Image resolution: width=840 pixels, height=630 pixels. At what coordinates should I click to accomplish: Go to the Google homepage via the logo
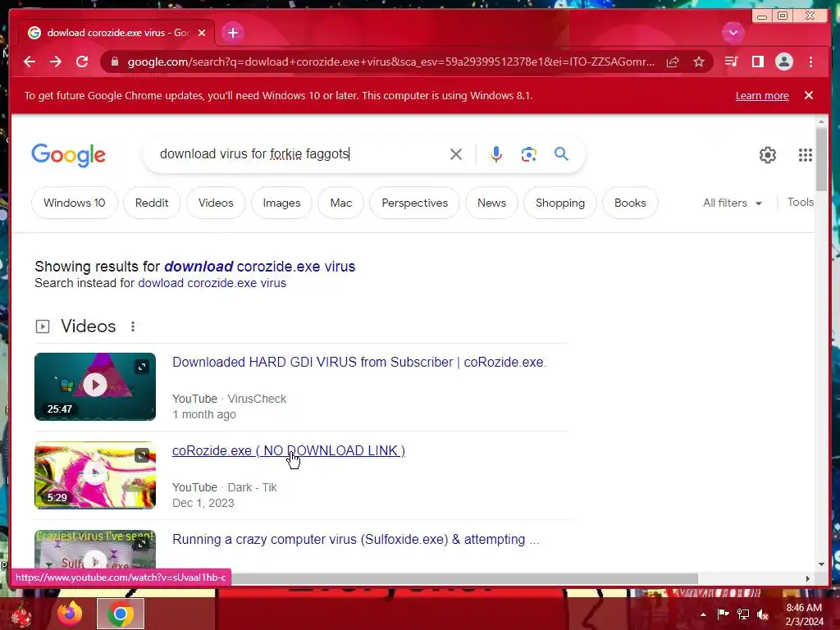click(x=68, y=155)
